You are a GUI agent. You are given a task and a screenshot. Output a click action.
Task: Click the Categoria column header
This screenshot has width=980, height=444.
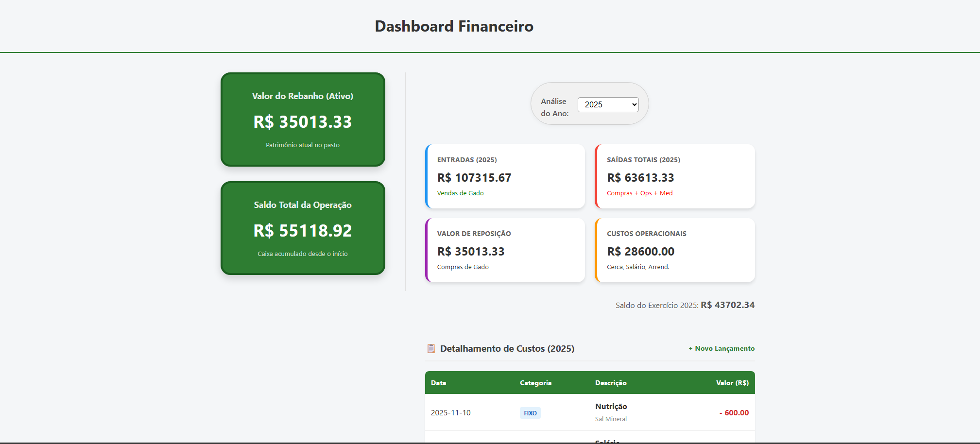coord(535,383)
